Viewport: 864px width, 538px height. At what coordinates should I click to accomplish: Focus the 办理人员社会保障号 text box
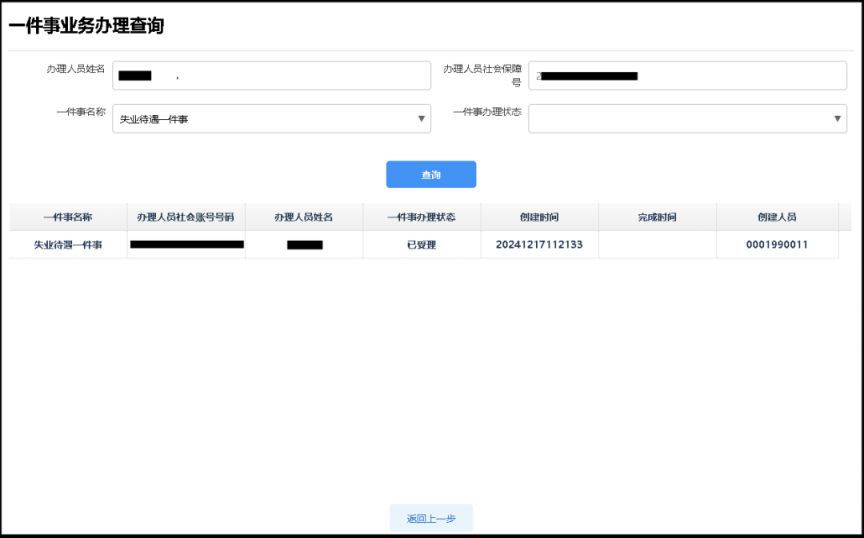(x=687, y=76)
